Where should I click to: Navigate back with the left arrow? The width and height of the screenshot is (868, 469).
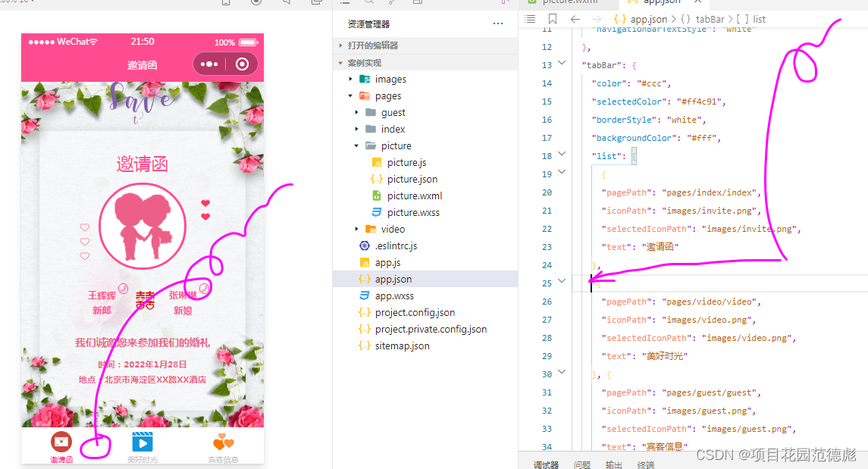(x=575, y=19)
